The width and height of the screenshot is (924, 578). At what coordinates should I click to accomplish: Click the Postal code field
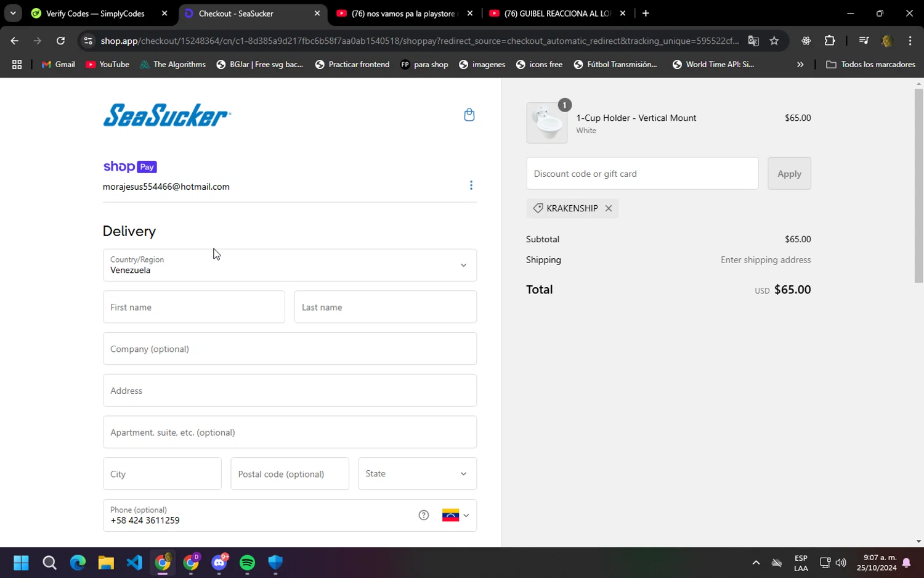[290, 474]
